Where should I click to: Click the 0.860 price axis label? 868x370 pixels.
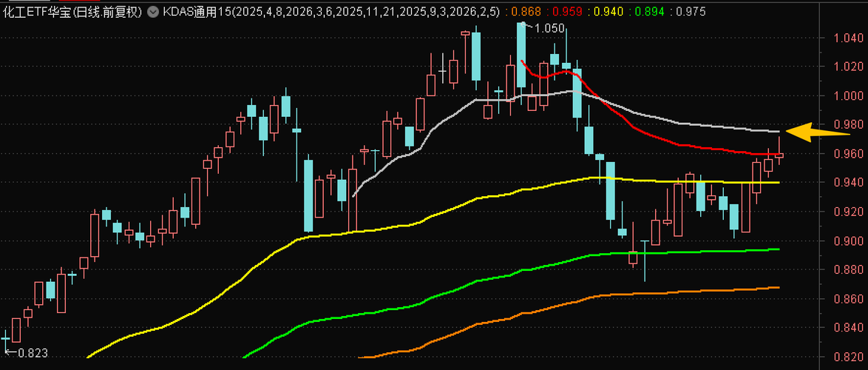point(850,299)
